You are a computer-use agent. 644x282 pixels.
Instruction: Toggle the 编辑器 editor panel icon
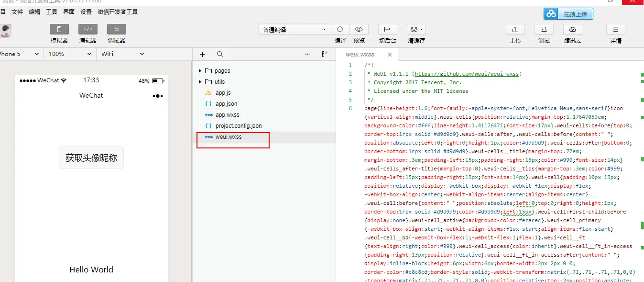(88, 29)
